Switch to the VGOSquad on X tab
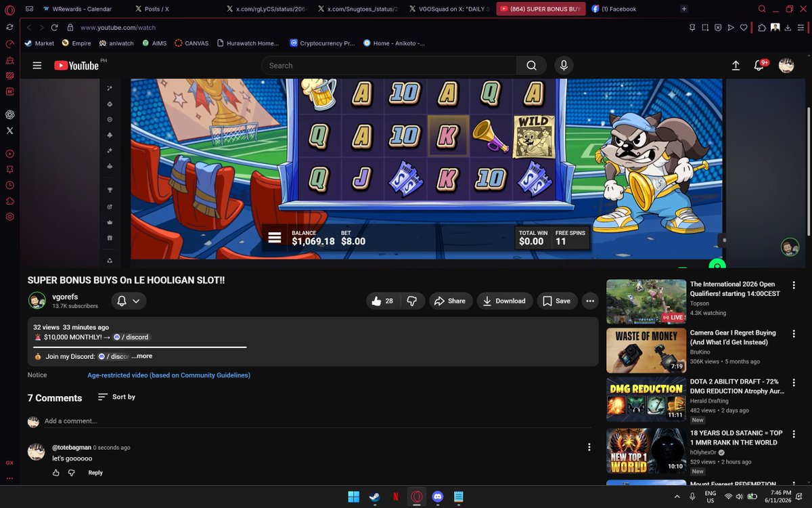Viewport: 812px width, 508px height. (x=449, y=9)
